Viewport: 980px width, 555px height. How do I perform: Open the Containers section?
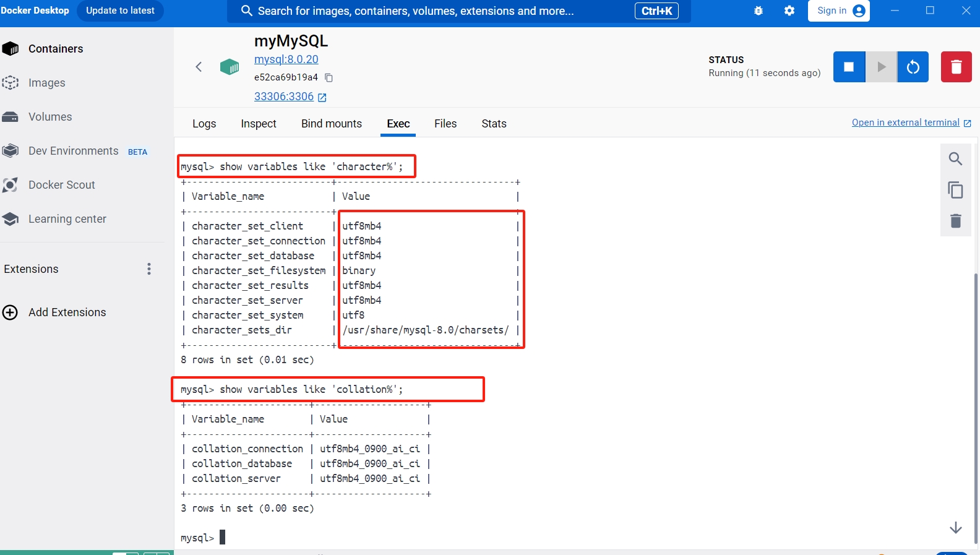(x=56, y=49)
